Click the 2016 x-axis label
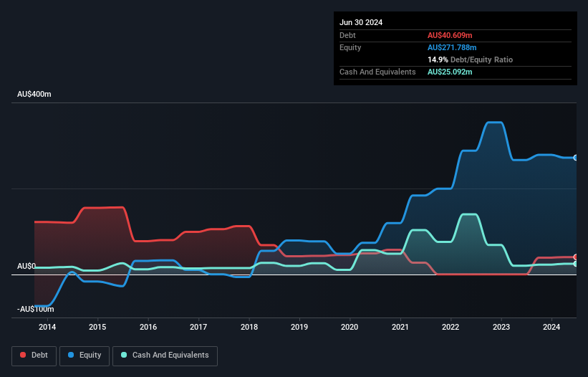Viewport: 588px width, 377px height. (x=148, y=327)
